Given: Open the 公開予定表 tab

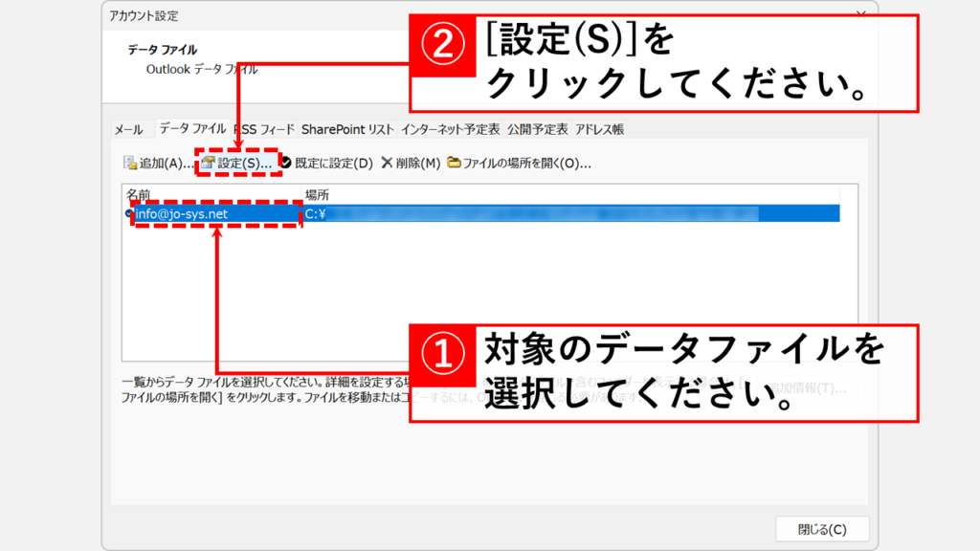Looking at the screenshot, I should [x=538, y=129].
